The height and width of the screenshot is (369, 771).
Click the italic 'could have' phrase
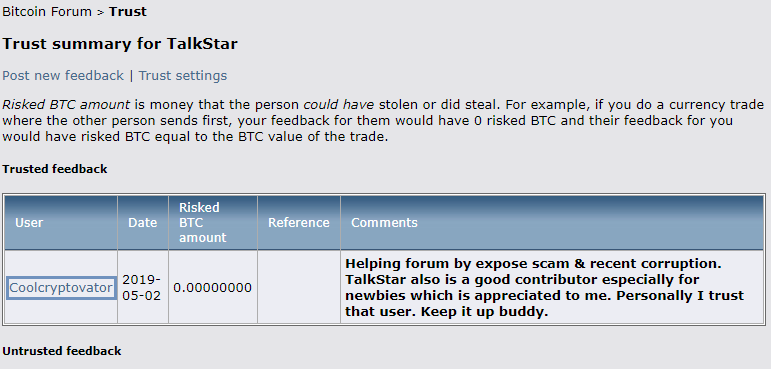[339, 105]
